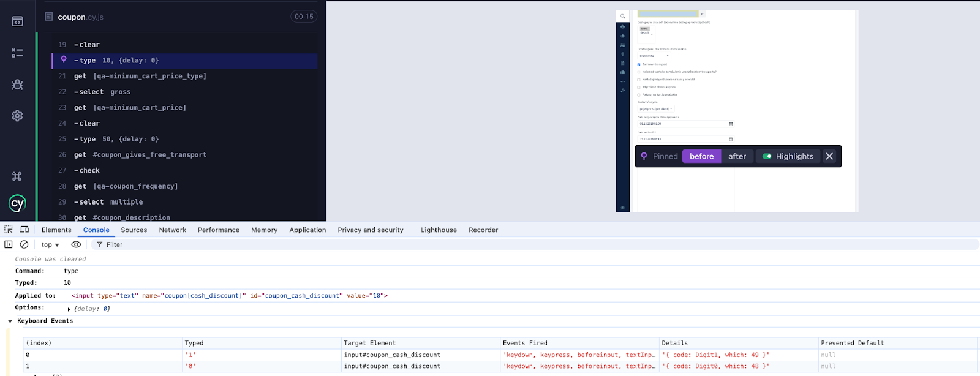Toggle console sidebar panel visibility

click(9, 244)
